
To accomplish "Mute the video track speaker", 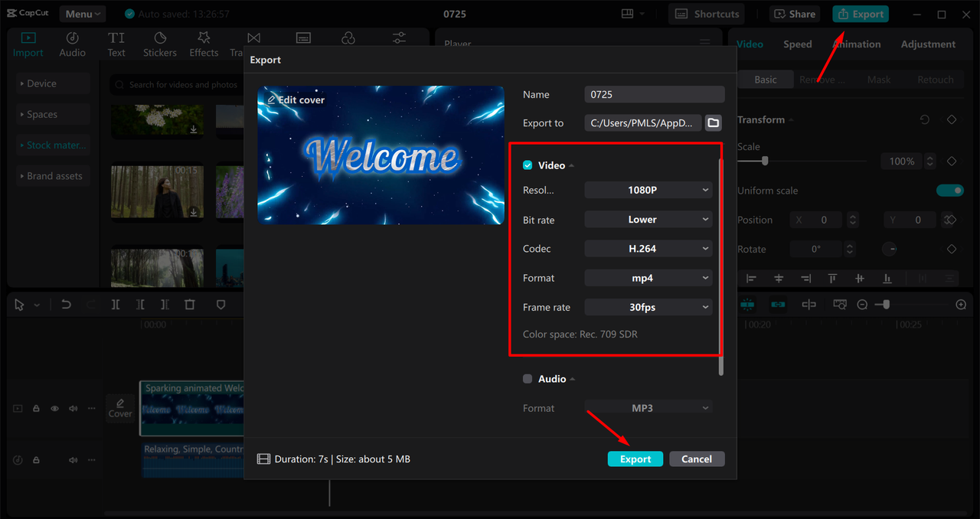I will click(73, 409).
